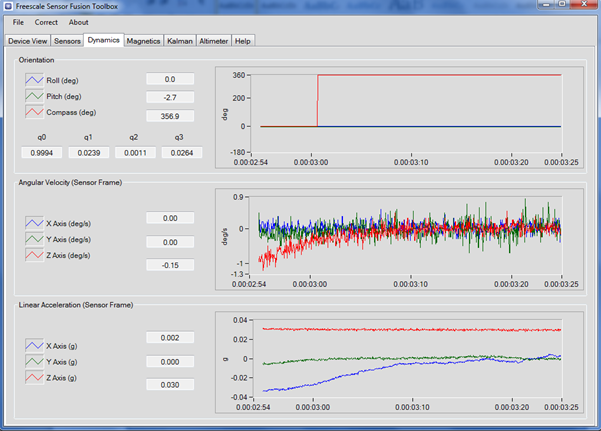Toggle angular velocity Z Axis (deg/s) trace icon
601x431 pixels.
pos(34,255)
